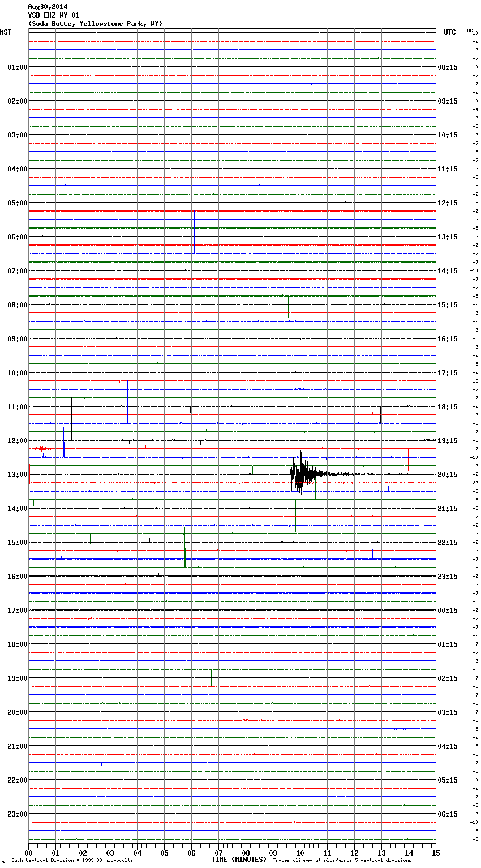This screenshot has width=481, height=868.
Task: Click the 00:15 UTC time label
Action: pyautogui.click(x=448, y=611)
